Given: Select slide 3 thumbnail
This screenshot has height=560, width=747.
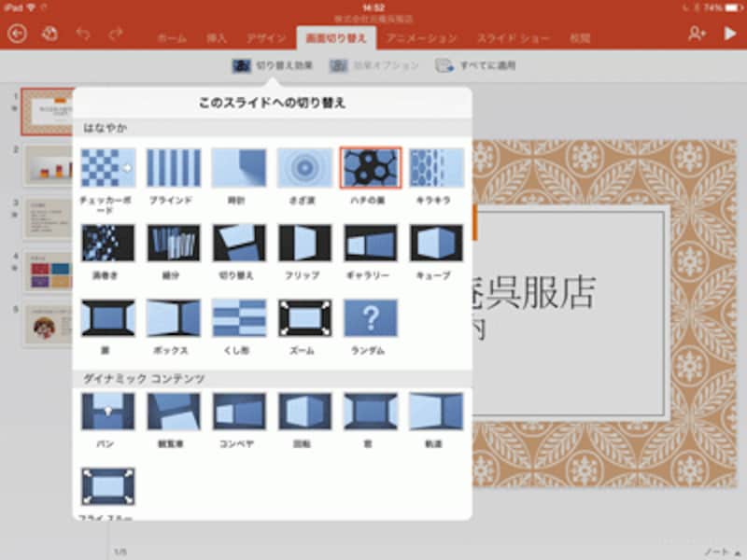Looking at the screenshot, I should 49,218.
